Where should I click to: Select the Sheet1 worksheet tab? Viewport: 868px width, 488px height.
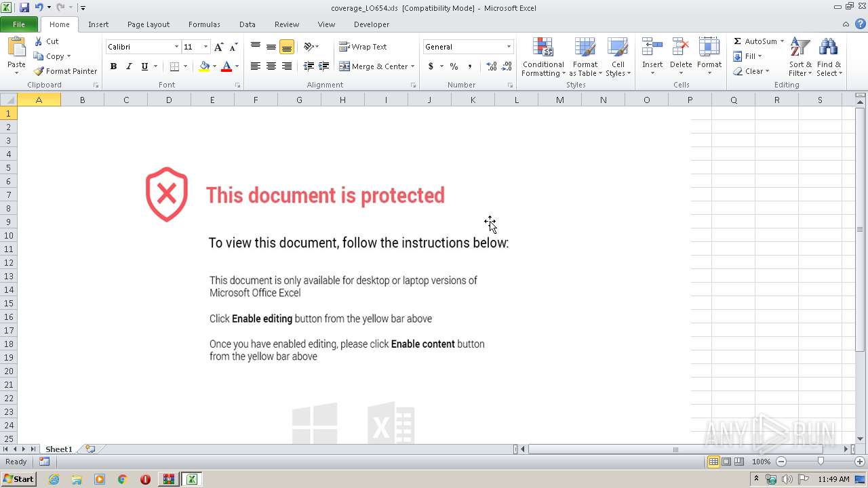click(x=59, y=449)
